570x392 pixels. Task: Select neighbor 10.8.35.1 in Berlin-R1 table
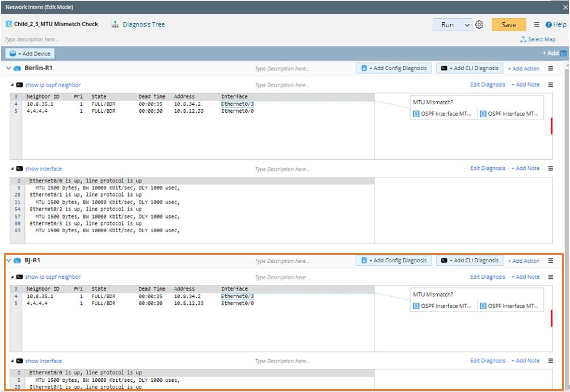point(40,104)
